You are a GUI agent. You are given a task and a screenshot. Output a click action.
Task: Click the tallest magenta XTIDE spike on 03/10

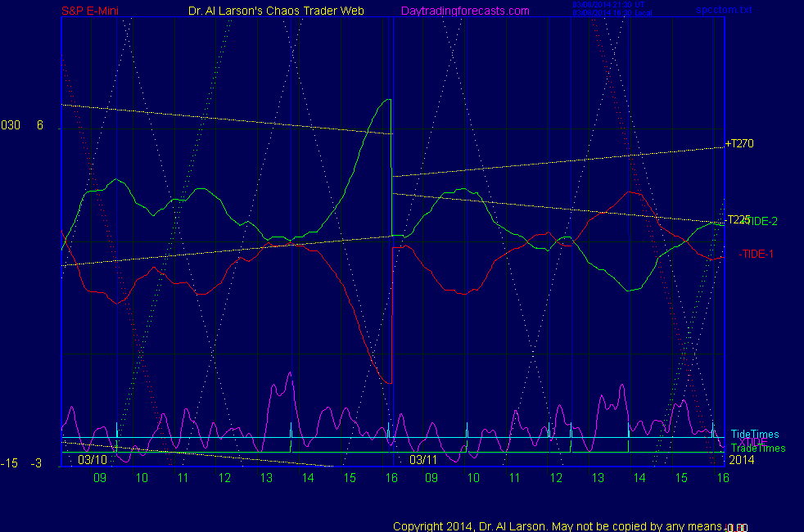[289, 374]
